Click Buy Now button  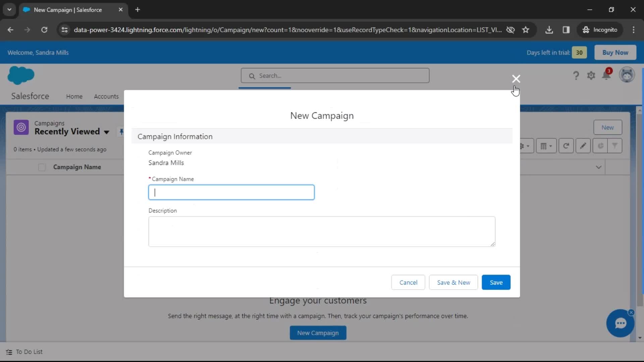pyautogui.click(x=615, y=53)
